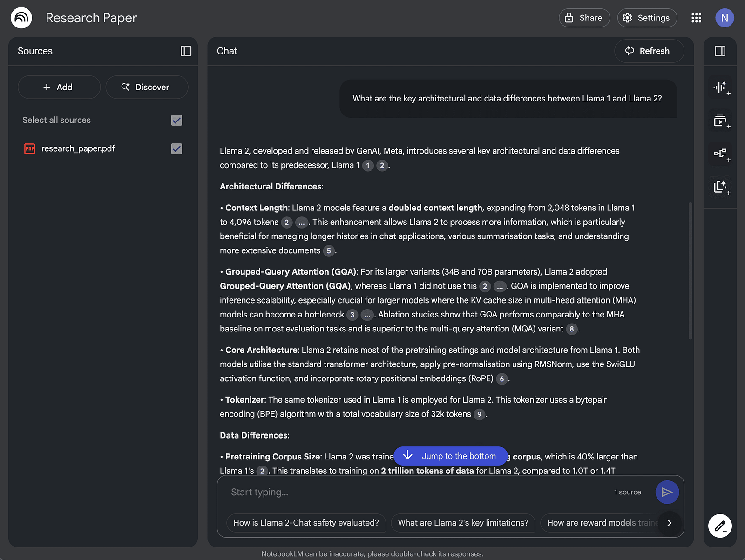745x560 pixels.
Task: Click the Share button
Action: point(584,18)
